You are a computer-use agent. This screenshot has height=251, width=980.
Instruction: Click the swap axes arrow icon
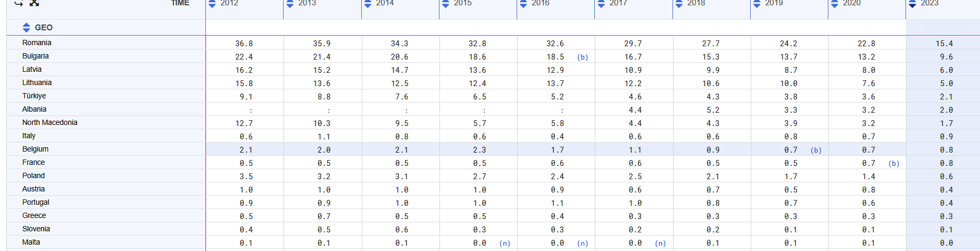pyautogui.click(x=19, y=3)
